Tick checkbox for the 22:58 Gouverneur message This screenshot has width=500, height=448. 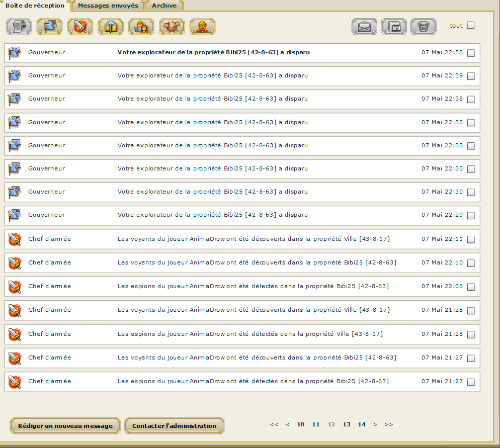471,53
